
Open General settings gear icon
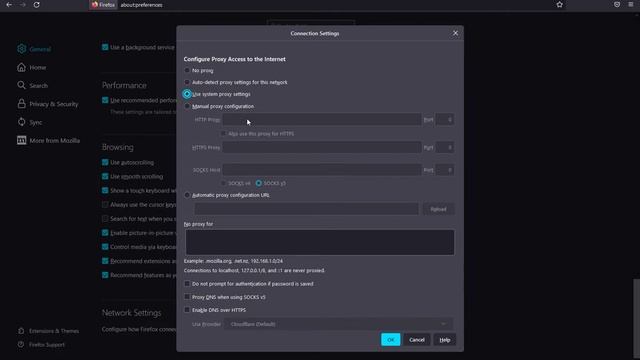[22, 49]
